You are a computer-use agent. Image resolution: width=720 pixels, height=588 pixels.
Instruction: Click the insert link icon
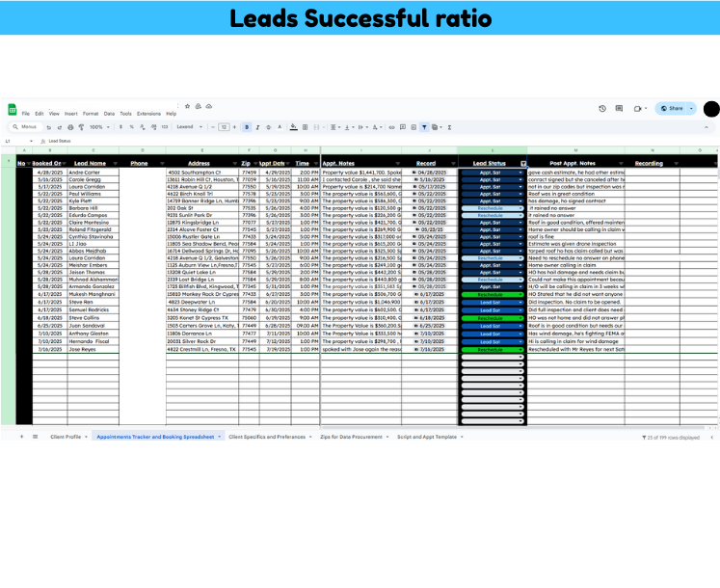391,126
